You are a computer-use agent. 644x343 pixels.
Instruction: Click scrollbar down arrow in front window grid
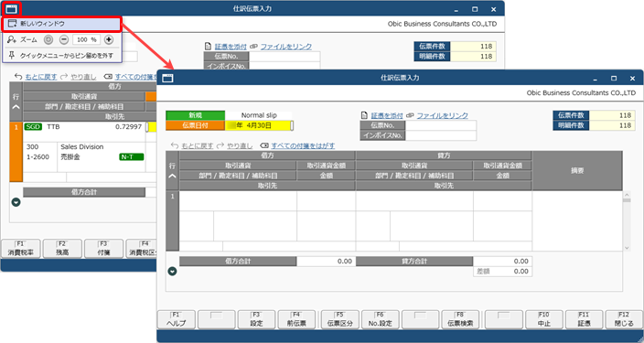point(627,248)
